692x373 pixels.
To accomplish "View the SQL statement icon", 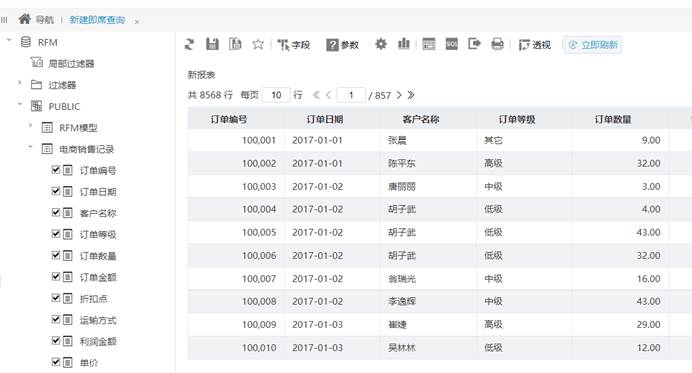I will point(451,44).
